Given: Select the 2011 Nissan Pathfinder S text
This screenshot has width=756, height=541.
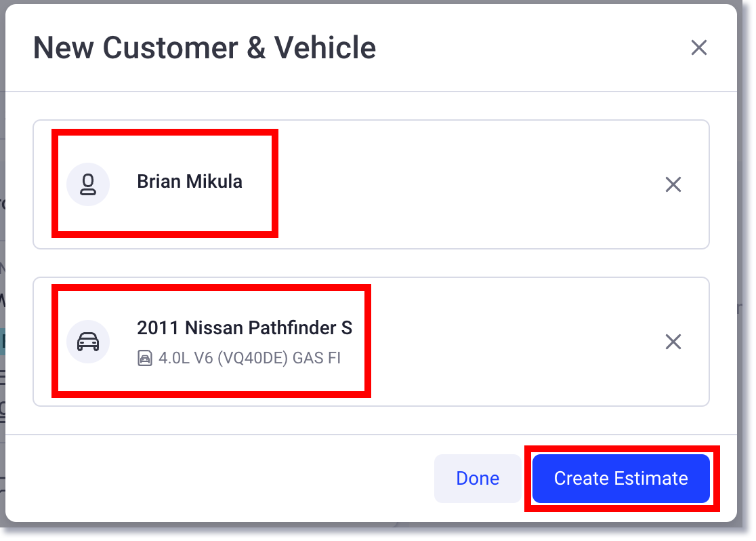Looking at the screenshot, I should coord(245,327).
